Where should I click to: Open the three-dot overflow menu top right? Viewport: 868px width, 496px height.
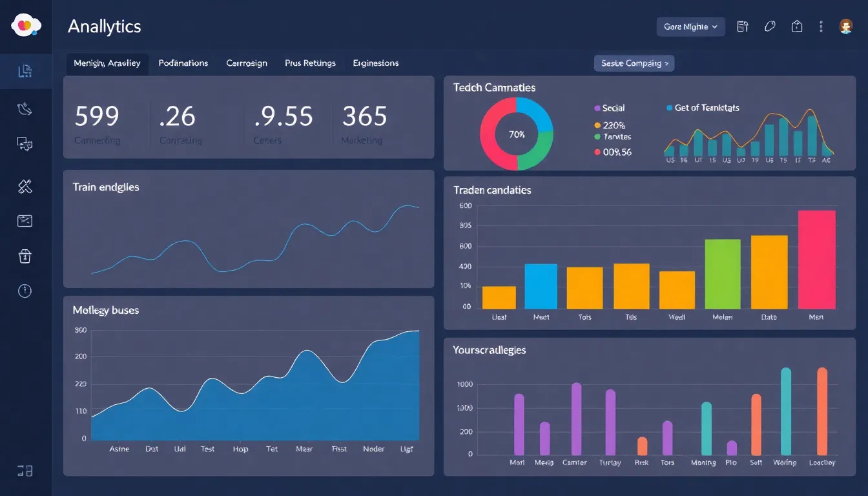pyautogui.click(x=821, y=26)
